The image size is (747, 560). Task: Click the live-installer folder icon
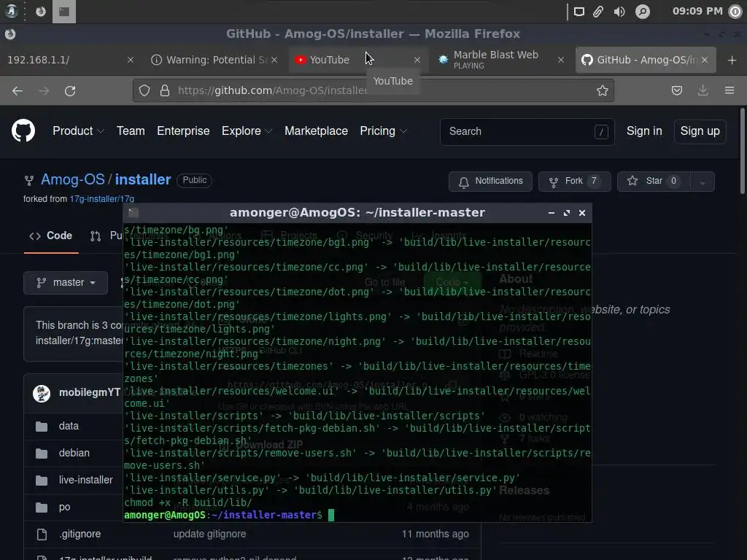click(42, 480)
